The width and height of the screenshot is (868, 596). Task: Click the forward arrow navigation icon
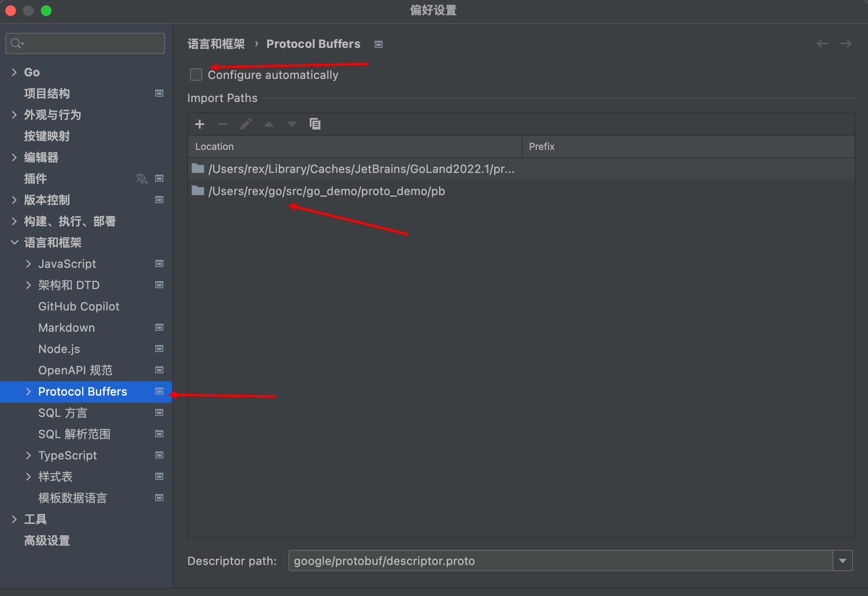846,43
